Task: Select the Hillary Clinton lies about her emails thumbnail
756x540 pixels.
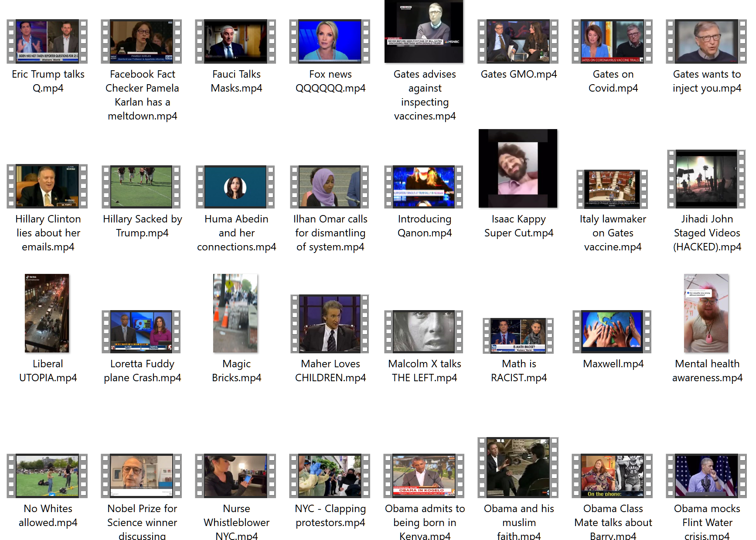Action: [x=48, y=186]
